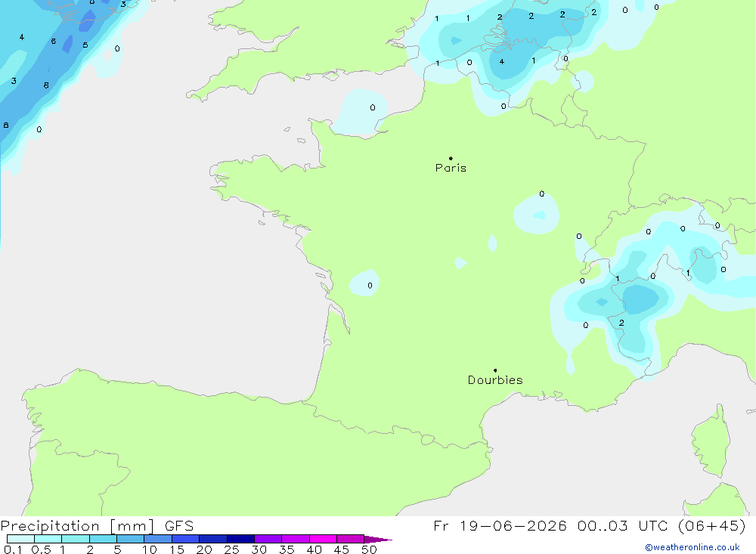Open the weatheronline.co.uk copyright link

click(692, 547)
